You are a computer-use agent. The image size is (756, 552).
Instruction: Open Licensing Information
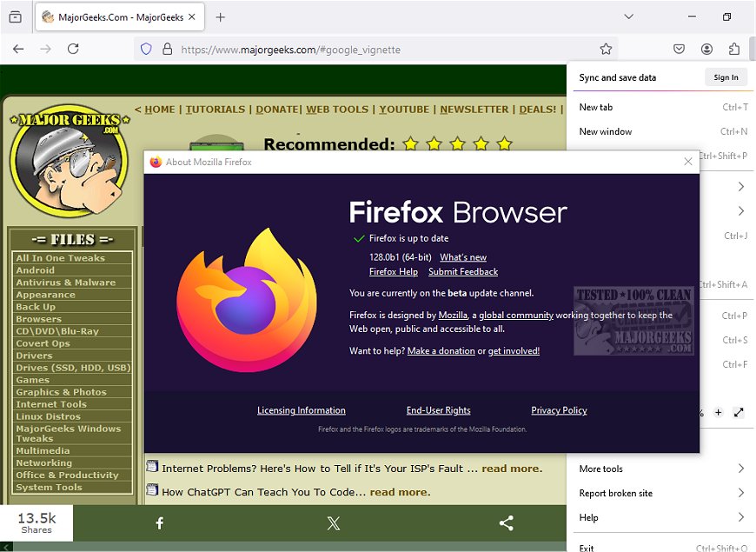302,410
